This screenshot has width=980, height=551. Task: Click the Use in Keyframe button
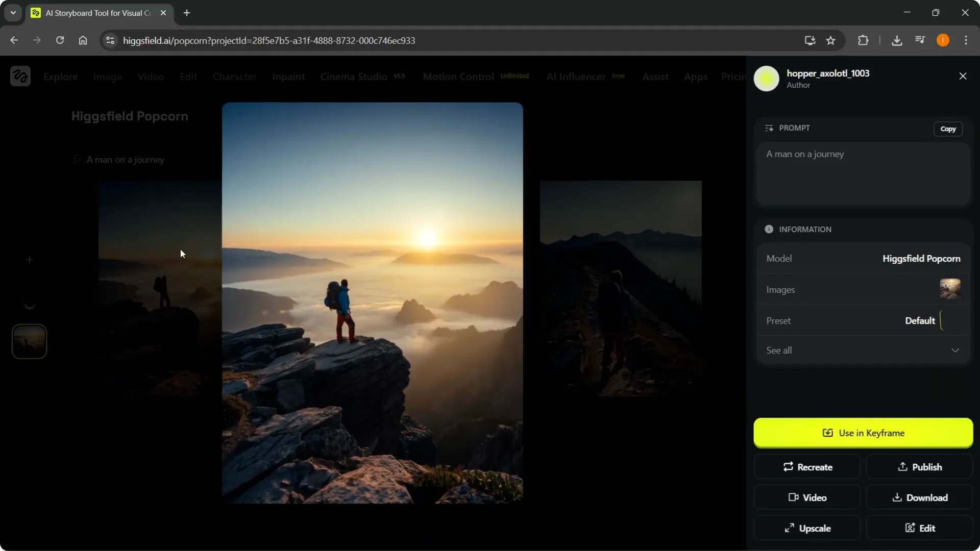click(863, 433)
